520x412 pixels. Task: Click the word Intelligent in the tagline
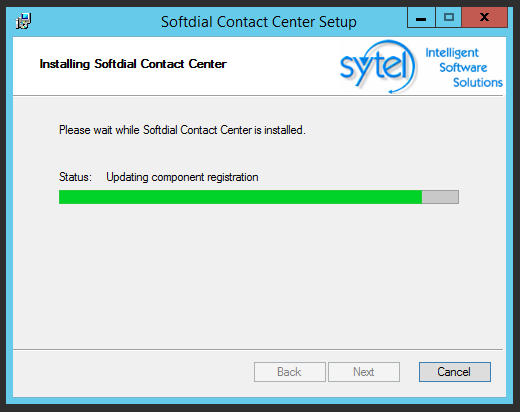(452, 53)
